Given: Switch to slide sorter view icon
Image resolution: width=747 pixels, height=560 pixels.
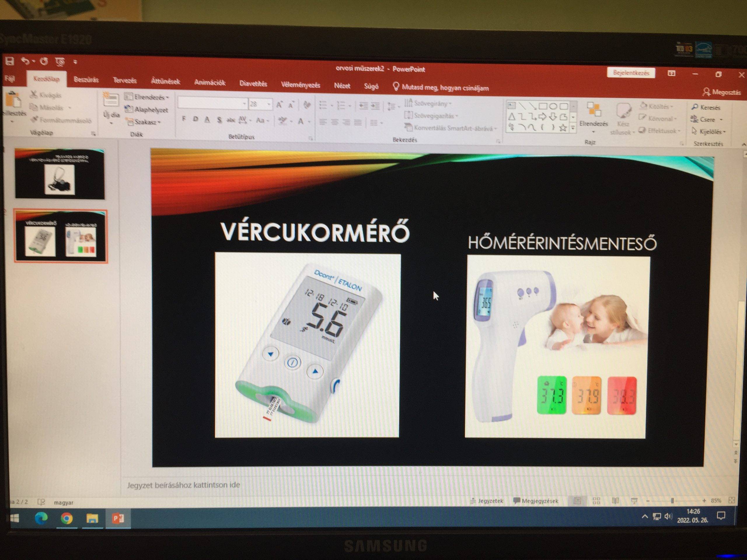Looking at the screenshot, I should coord(596,501).
